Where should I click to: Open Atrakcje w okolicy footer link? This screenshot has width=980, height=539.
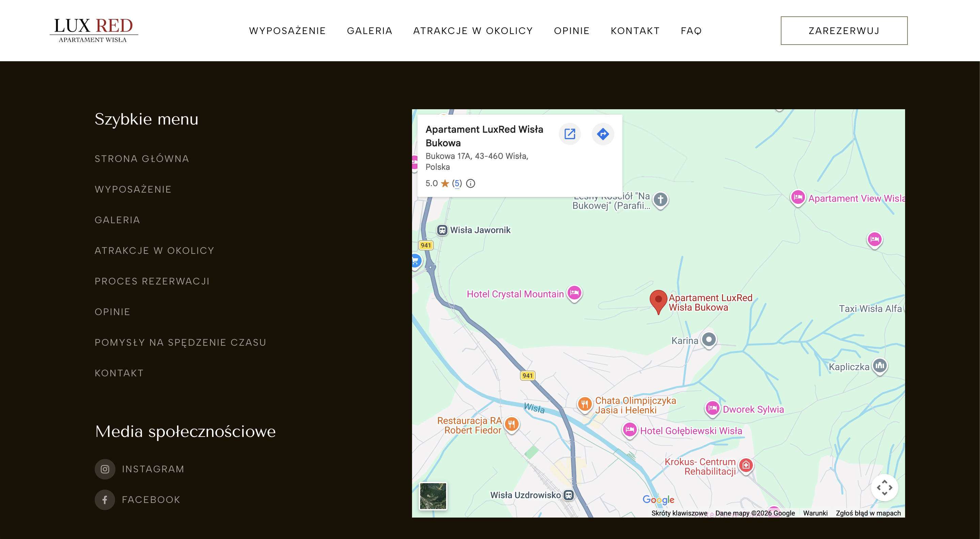(155, 250)
